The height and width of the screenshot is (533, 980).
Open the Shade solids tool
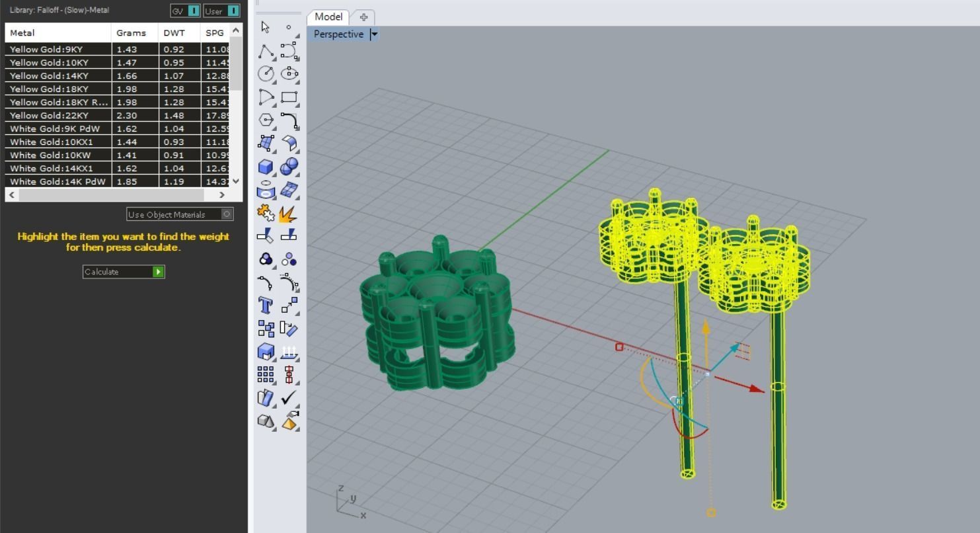pos(266,421)
